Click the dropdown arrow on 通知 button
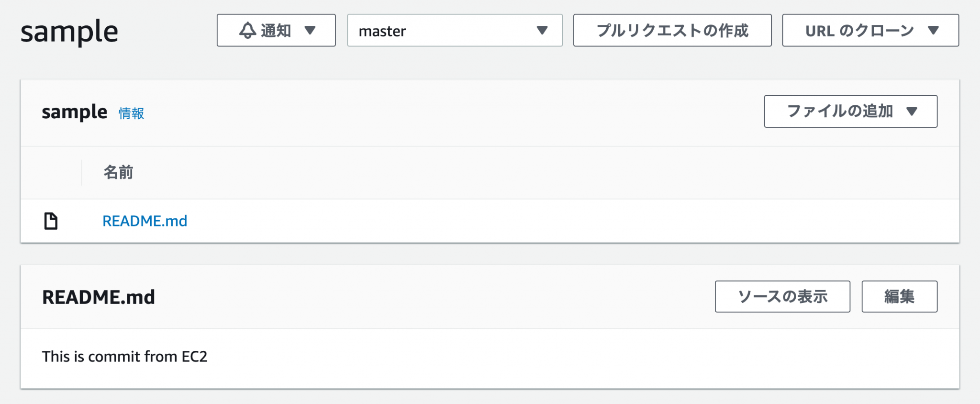This screenshot has height=404, width=980. coord(311,31)
